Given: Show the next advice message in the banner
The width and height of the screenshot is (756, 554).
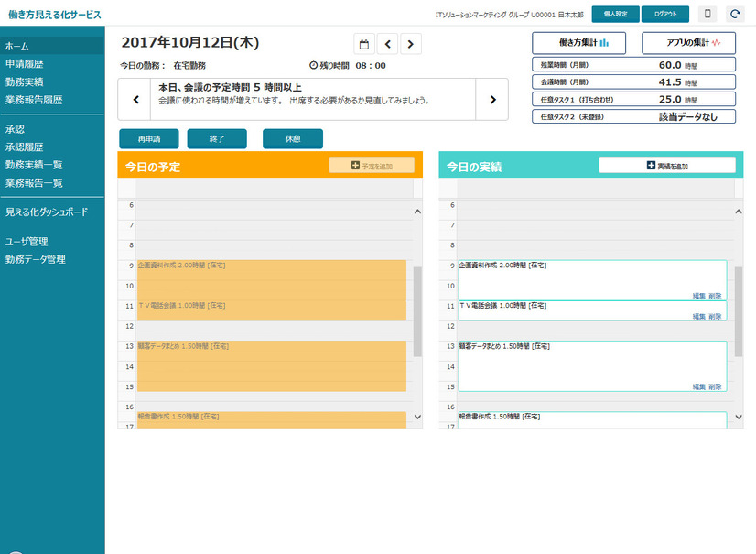Looking at the screenshot, I should pos(492,100).
